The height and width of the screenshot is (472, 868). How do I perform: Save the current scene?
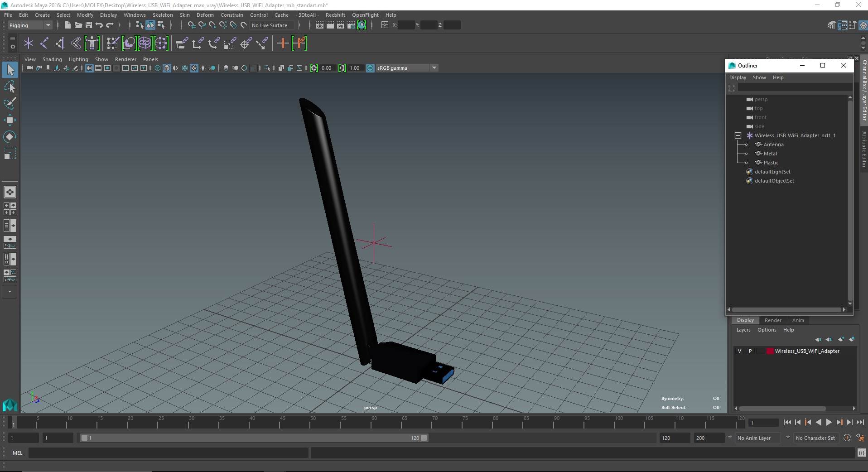point(88,25)
